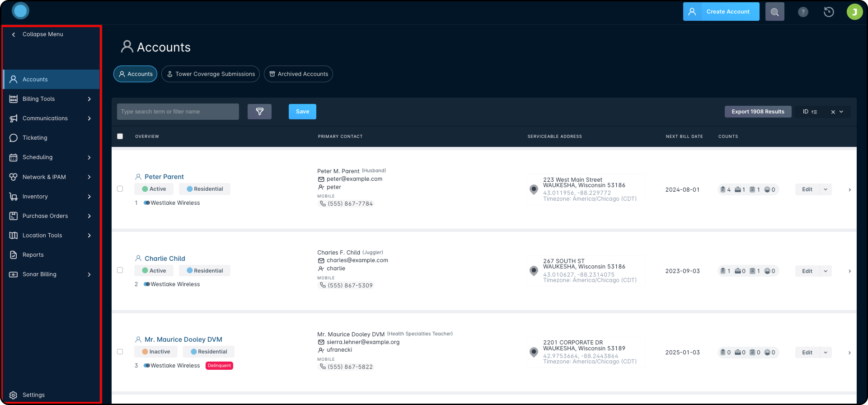Click the row arrow for Charlie Child

849,271
